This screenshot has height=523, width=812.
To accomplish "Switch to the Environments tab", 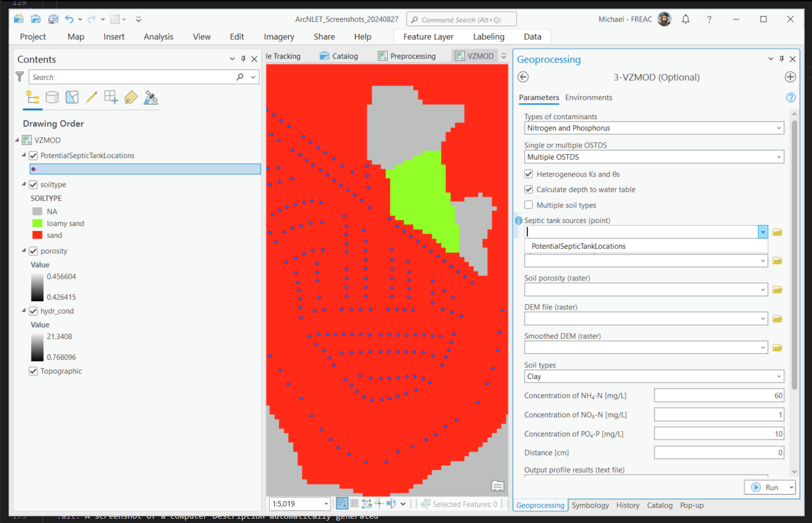I will [588, 98].
